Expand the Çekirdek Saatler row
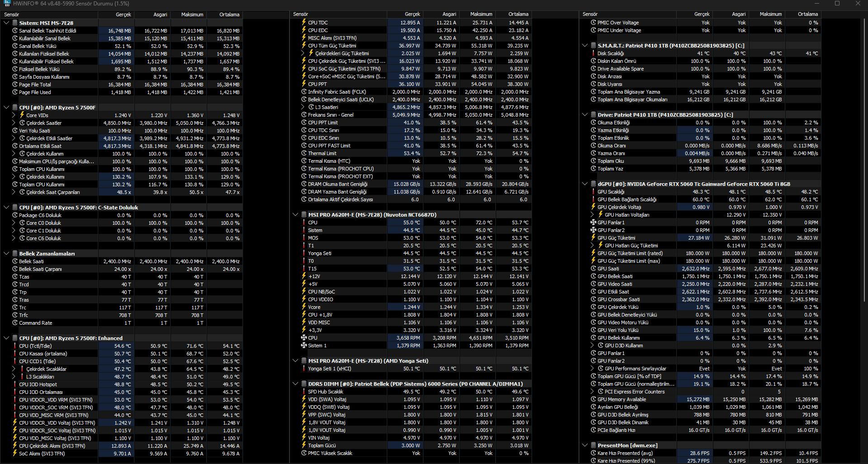This screenshot has width=868, height=464. (x=14, y=123)
